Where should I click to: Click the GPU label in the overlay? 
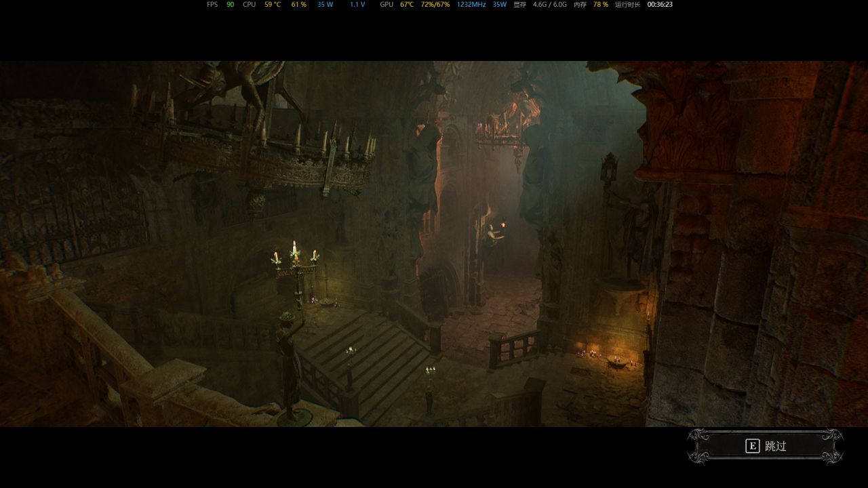[387, 5]
